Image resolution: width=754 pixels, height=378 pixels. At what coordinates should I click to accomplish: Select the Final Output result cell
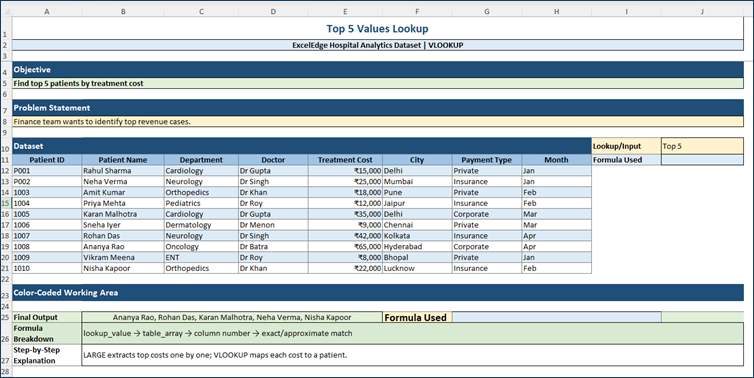click(x=232, y=317)
